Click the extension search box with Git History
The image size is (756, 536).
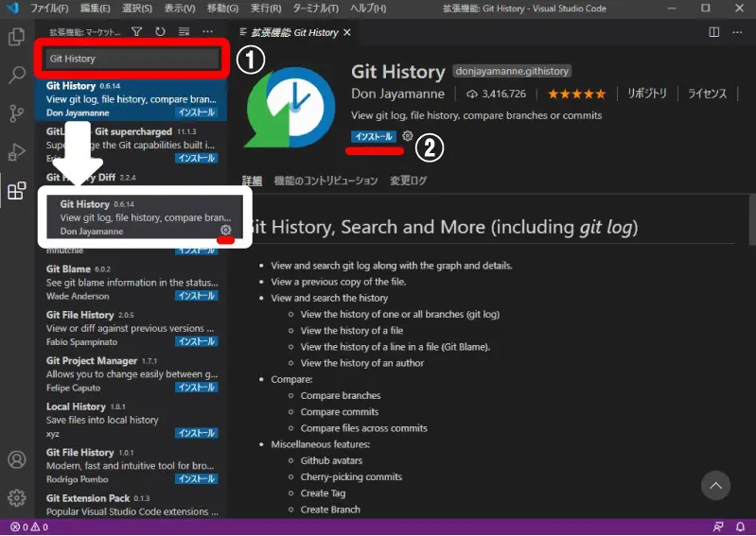132,59
